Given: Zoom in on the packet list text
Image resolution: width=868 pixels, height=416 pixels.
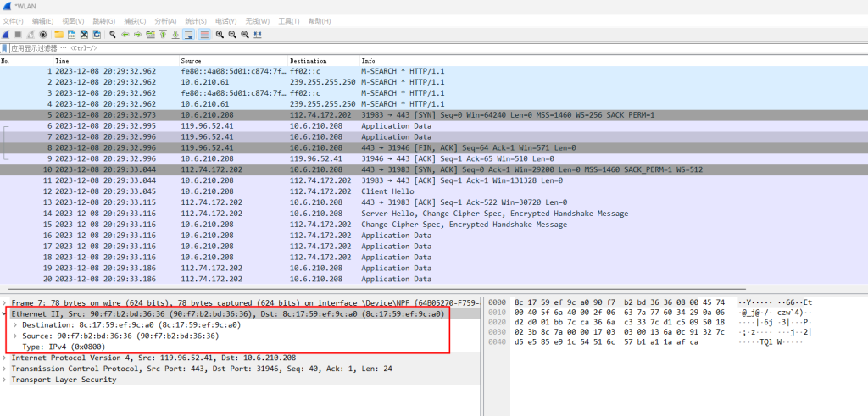Looking at the screenshot, I should click(x=220, y=34).
